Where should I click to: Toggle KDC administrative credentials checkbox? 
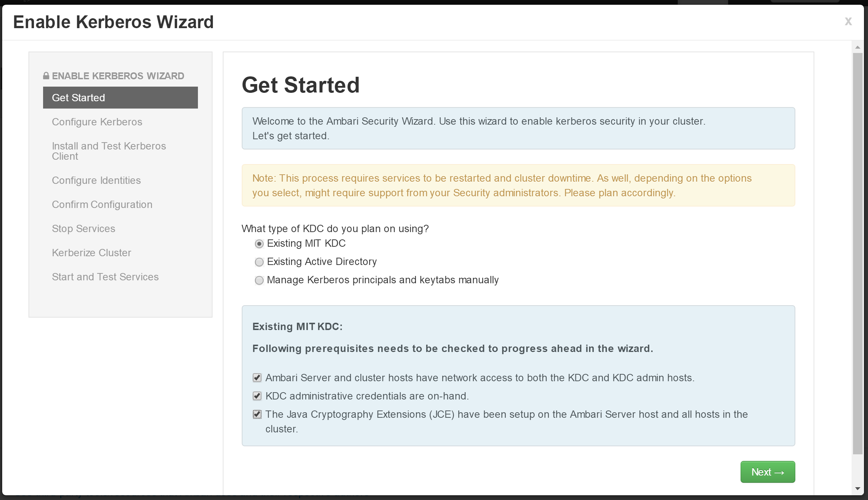257,396
